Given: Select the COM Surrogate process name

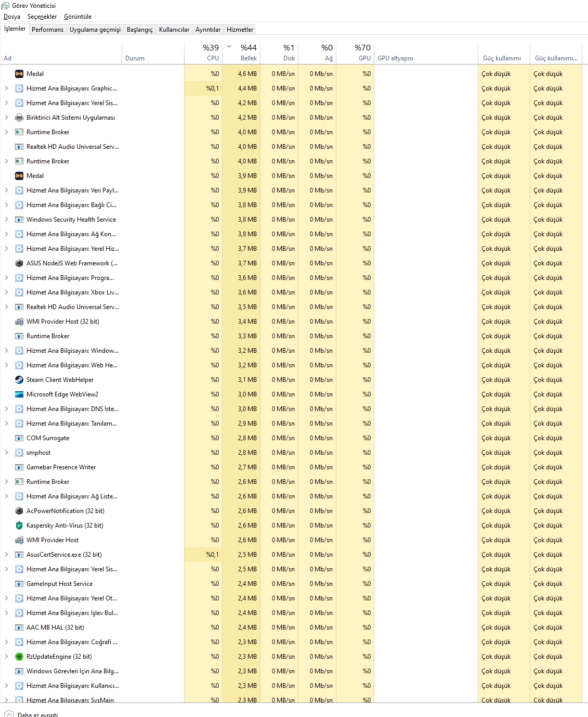Looking at the screenshot, I should pyautogui.click(x=48, y=438).
